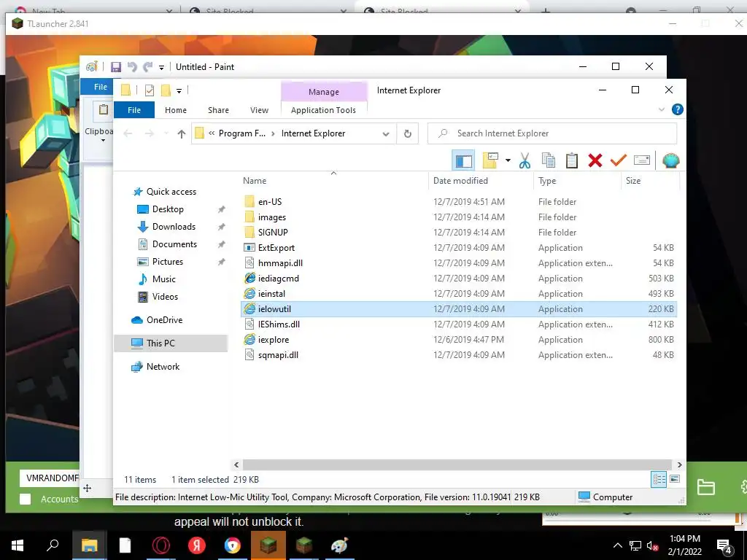The width and height of the screenshot is (747, 560).
Task: Sort files by Date modified column
Action: [460, 181]
